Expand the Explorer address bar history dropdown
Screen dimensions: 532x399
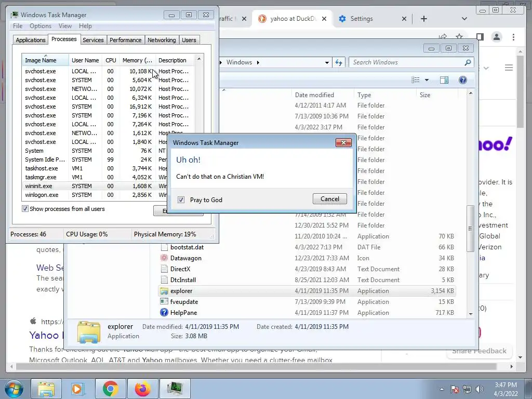pos(327,62)
